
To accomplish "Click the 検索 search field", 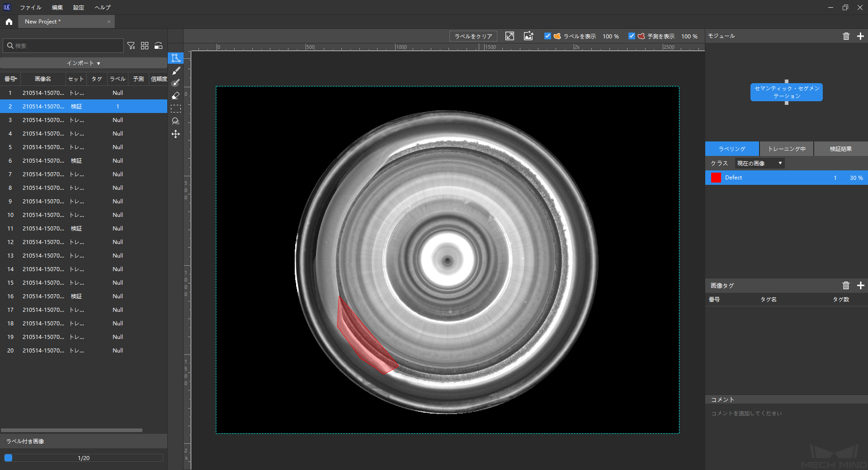I will coord(63,46).
